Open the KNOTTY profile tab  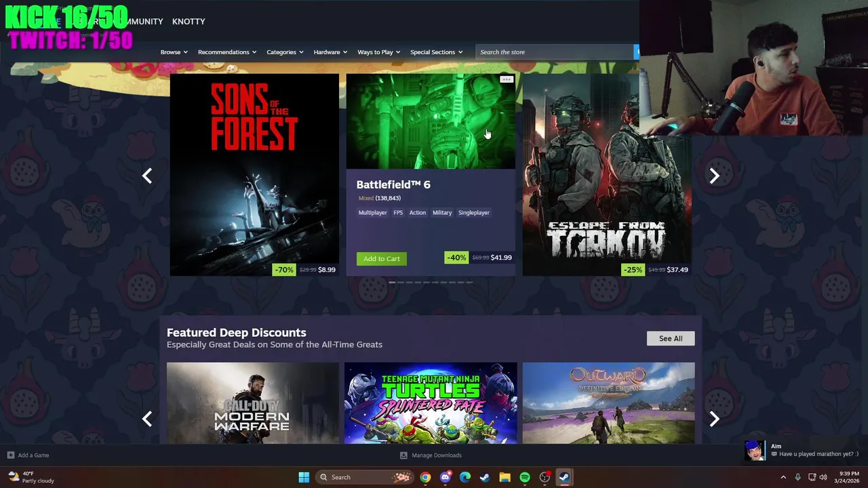click(x=189, y=22)
